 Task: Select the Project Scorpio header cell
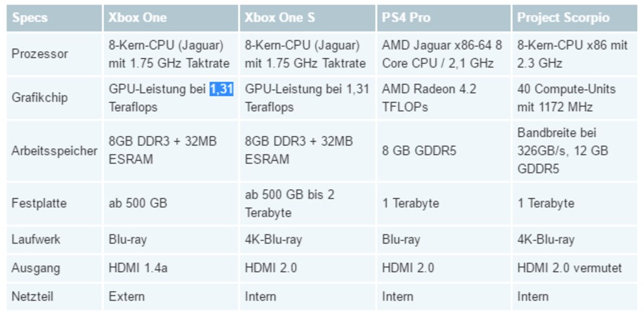563,18
